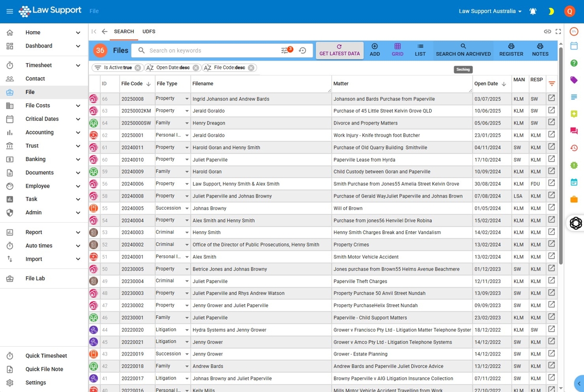Screen dimensions: 584x392
Task: Switch to the UDFS tab
Action: (x=149, y=31)
